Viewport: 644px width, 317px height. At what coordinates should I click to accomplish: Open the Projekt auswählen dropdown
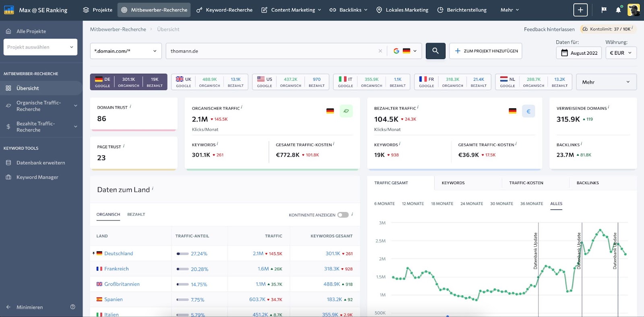(x=40, y=47)
